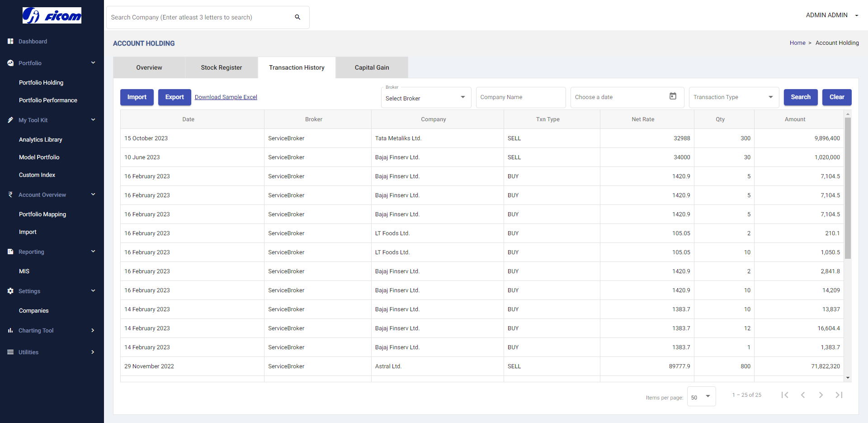Go to next page of results

coord(821,395)
